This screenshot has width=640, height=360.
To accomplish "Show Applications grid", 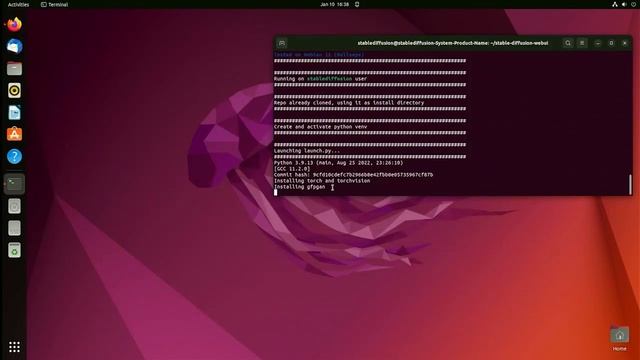I will [14, 347].
